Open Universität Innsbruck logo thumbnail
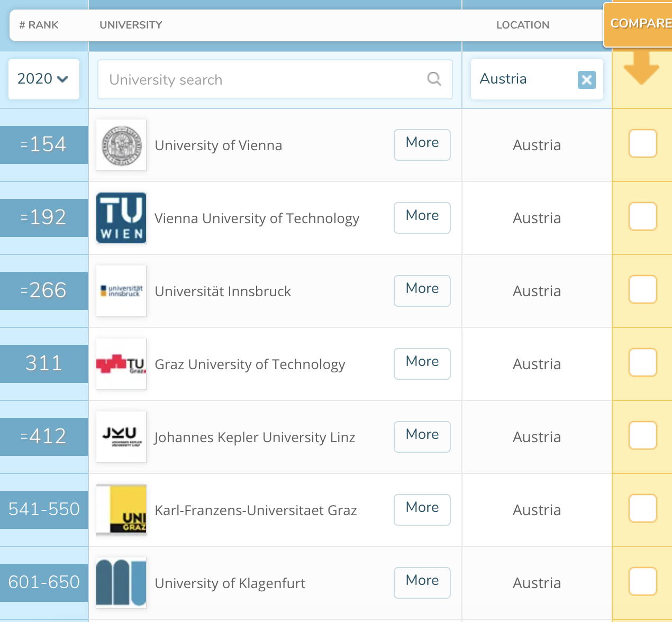The width and height of the screenshot is (672, 622). point(121,291)
